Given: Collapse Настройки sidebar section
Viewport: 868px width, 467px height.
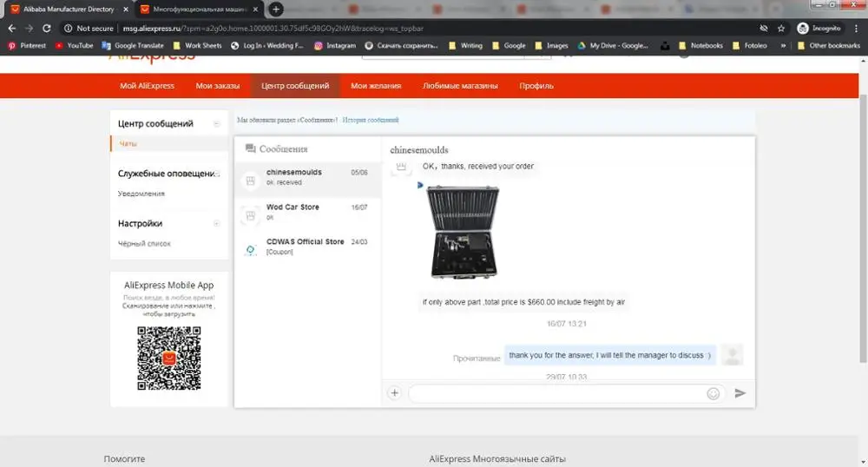Looking at the screenshot, I should (216, 224).
